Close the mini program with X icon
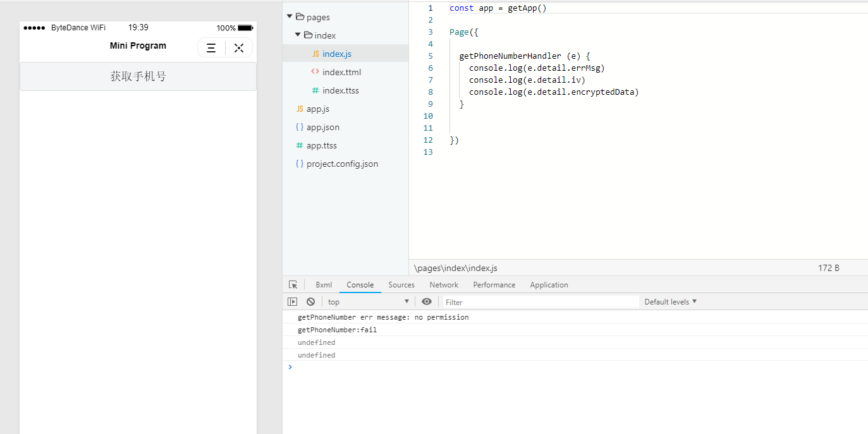 pyautogui.click(x=239, y=48)
